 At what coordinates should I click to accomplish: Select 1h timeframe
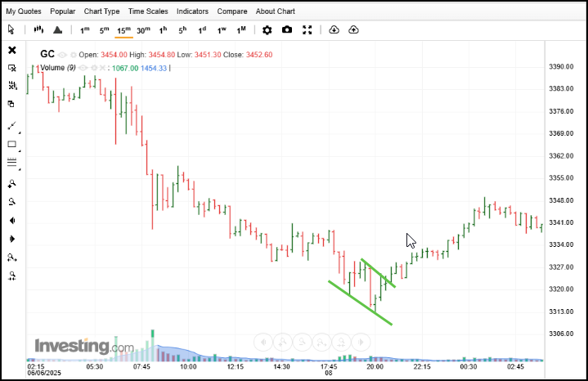[x=163, y=30]
